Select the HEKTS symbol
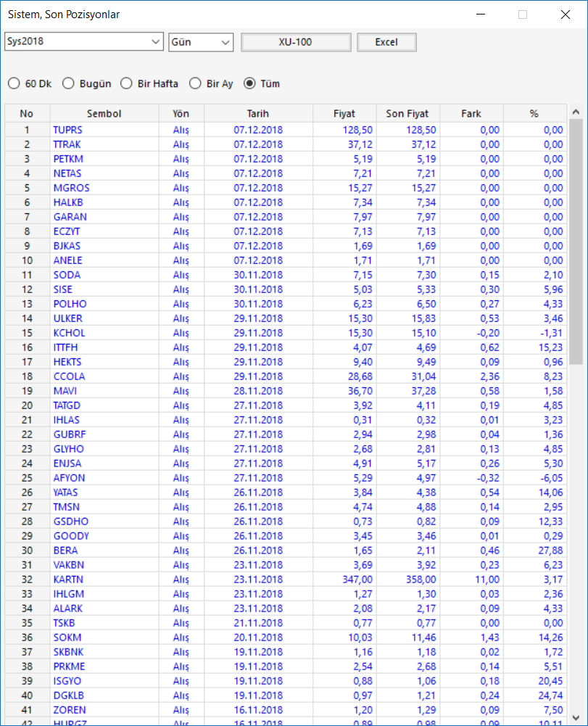The image size is (588, 726). [x=67, y=362]
